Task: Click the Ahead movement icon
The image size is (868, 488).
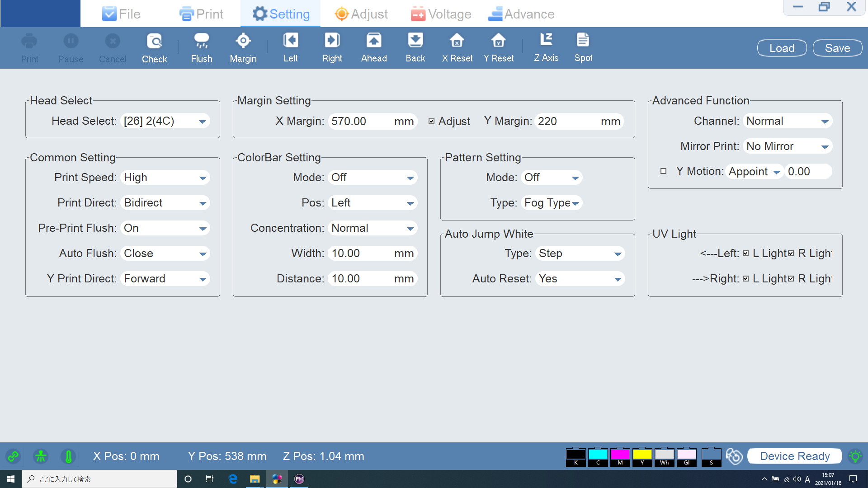Action: (374, 47)
